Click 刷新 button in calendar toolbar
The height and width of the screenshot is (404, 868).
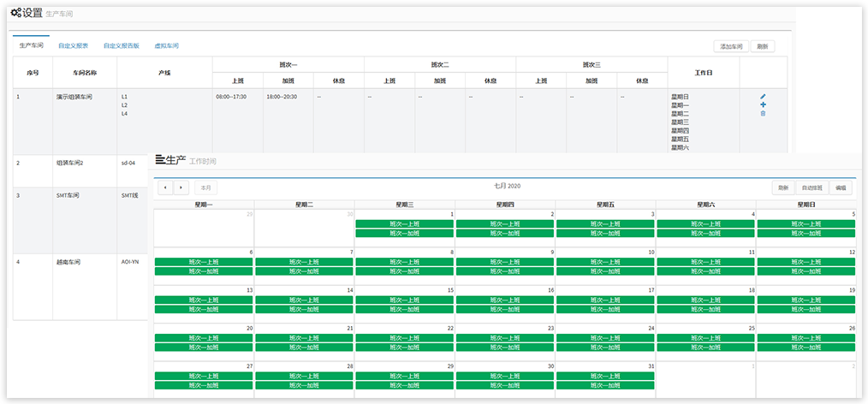tap(782, 187)
